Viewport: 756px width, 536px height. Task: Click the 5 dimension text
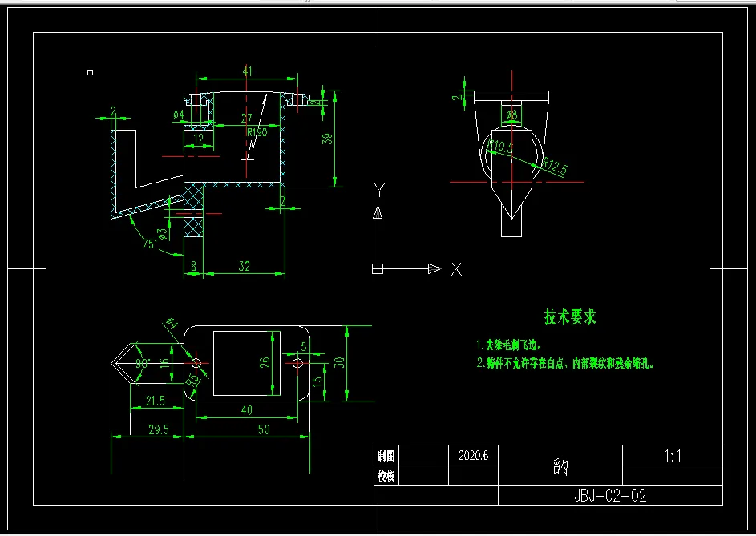point(303,346)
